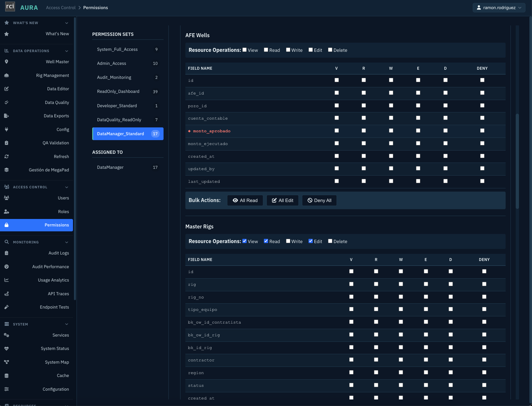Image resolution: width=532 pixels, height=406 pixels.
Task: Click the Permissions lock icon
Action: (7, 225)
